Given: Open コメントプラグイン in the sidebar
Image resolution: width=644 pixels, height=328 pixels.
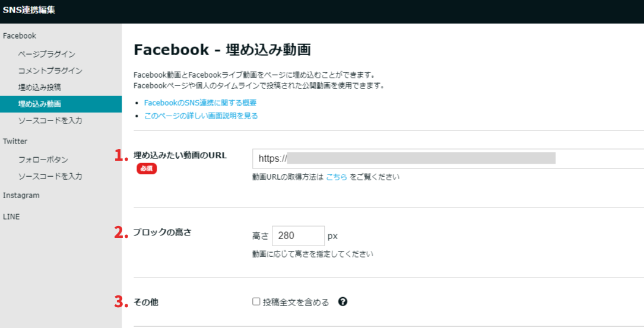Looking at the screenshot, I should (50, 71).
